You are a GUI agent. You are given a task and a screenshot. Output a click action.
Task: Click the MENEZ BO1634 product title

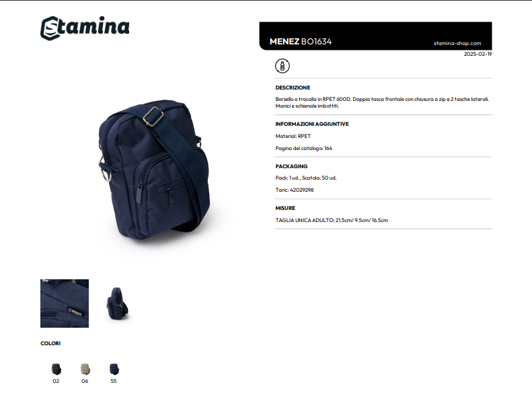301,42
